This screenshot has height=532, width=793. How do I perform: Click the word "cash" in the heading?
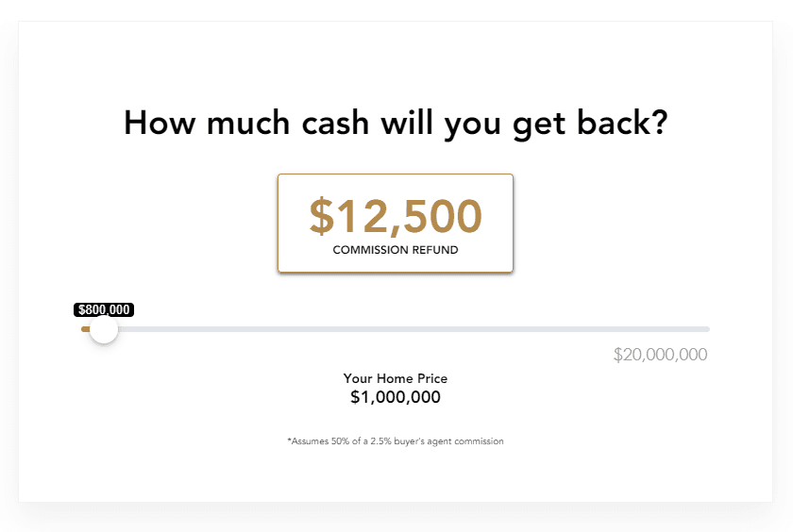[335, 124]
